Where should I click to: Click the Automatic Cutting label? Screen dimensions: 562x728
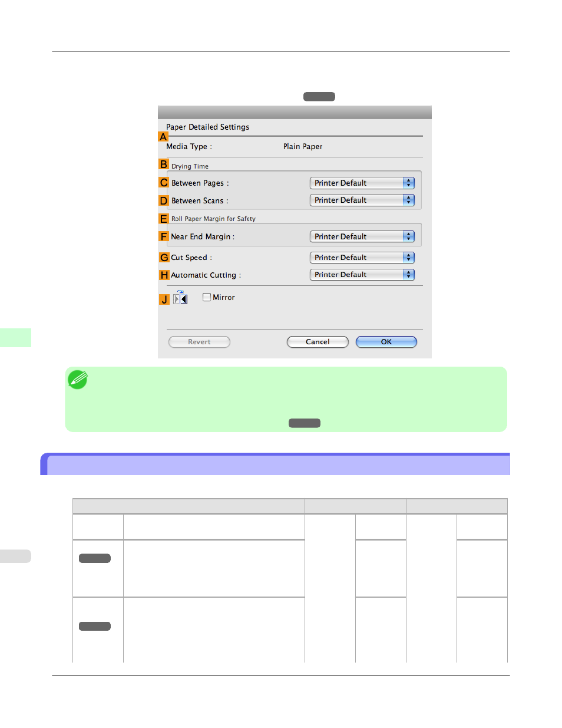point(206,275)
